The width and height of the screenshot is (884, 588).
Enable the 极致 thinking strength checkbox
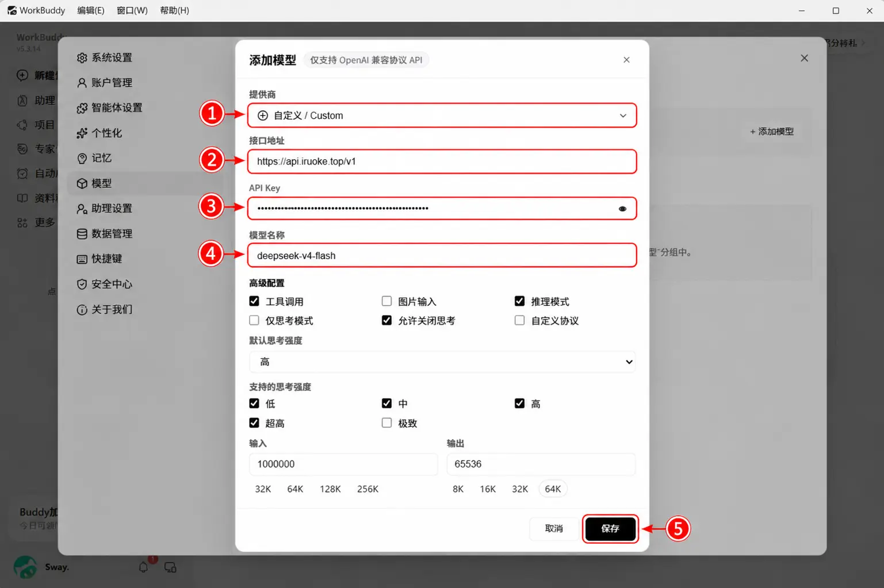tap(386, 423)
